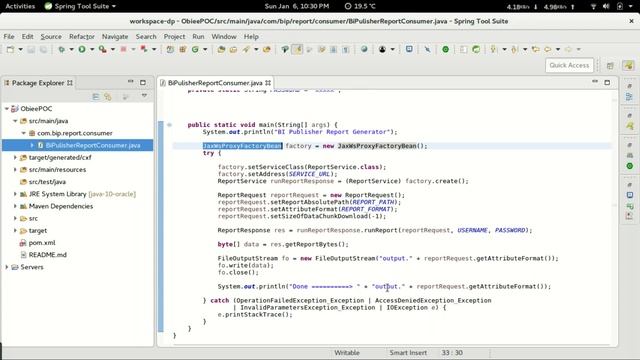This screenshot has height=360, width=640.
Task: Open the Navigate menu
Action: tap(115, 36)
